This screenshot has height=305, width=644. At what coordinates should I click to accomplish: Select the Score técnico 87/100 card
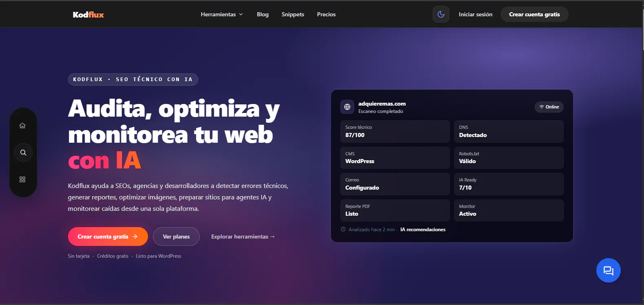(x=395, y=131)
